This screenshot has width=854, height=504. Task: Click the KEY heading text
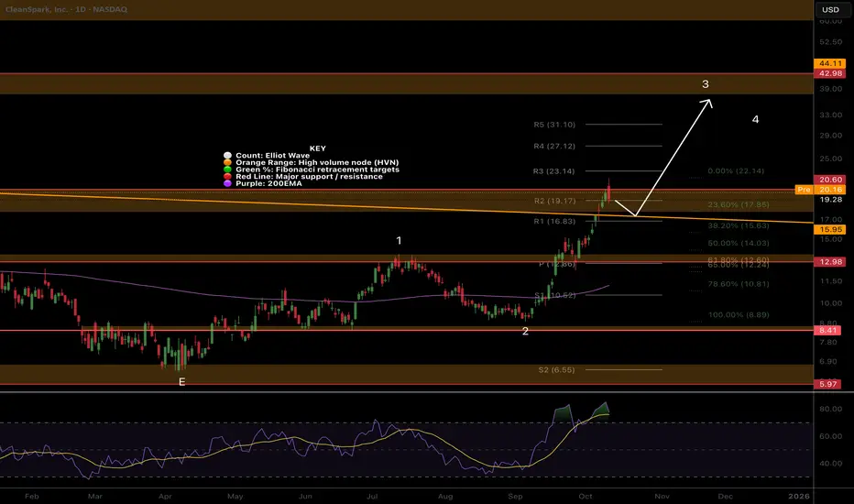(318, 148)
